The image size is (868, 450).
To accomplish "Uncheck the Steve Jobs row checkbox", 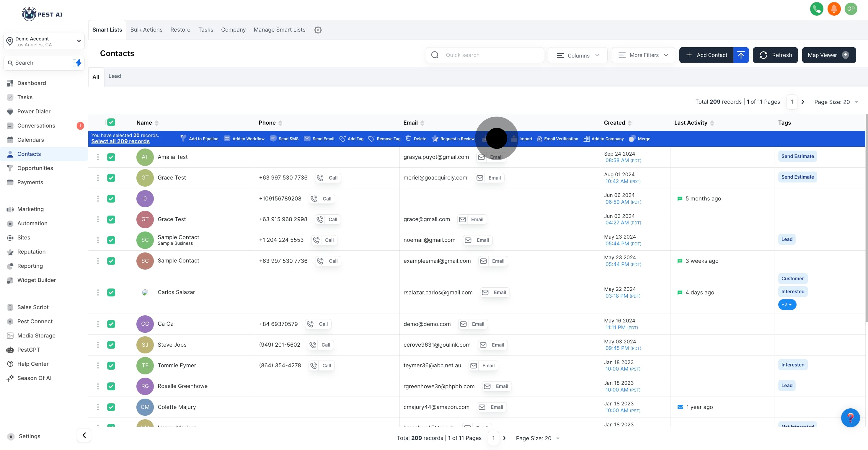I will coord(111,345).
